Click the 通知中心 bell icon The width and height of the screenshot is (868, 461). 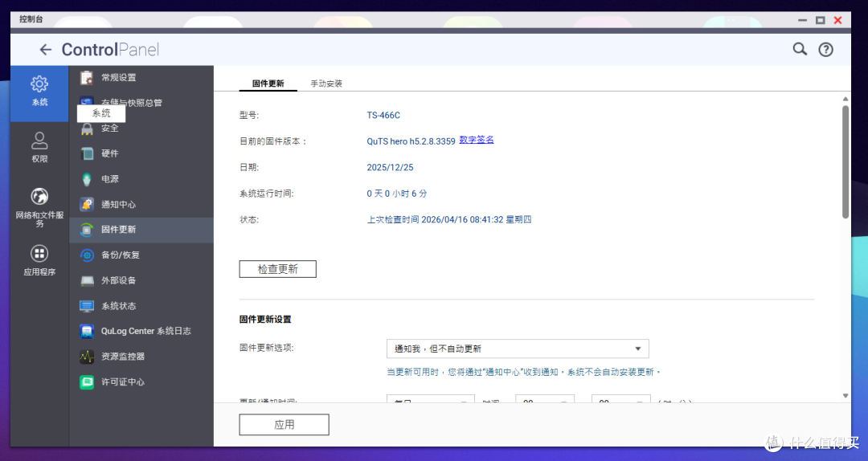click(x=87, y=204)
